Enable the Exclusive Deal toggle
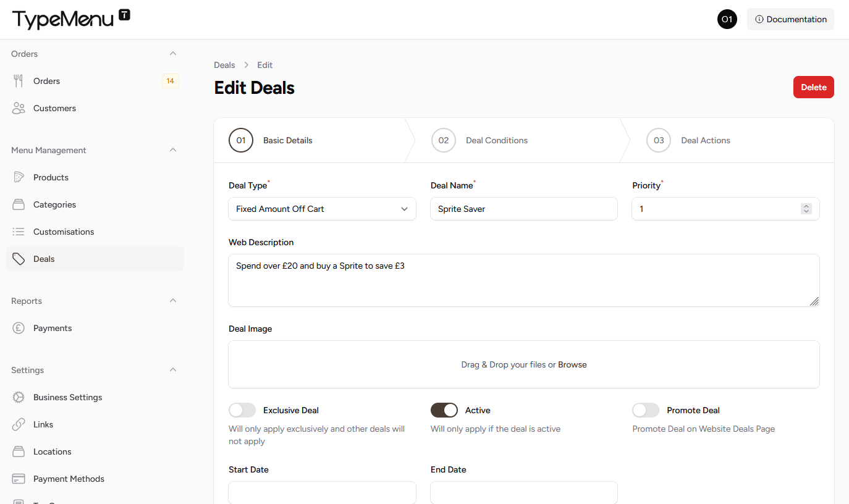Viewport: 849px width, 504px height. pos(242,410)
